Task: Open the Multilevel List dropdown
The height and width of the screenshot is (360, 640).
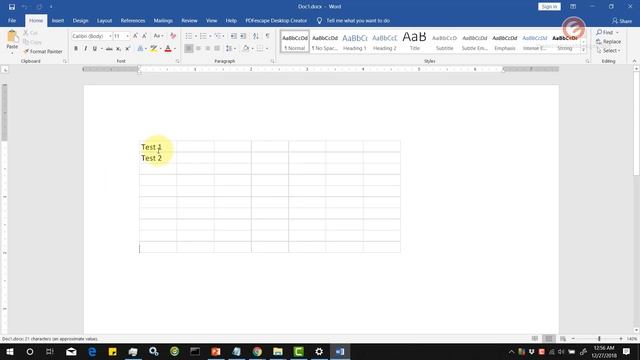Action: click(x=224, y=36)
